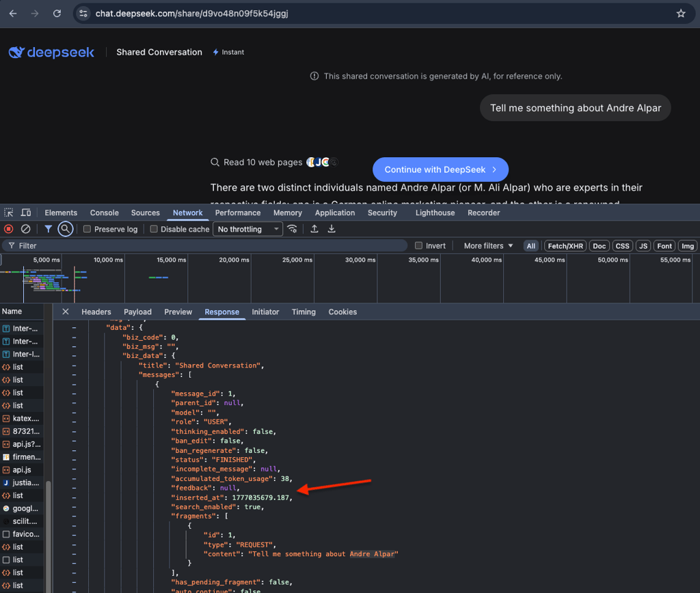Click the Read 10 web pages label
This screenshot has width=700, height=593.
coord(262,162)
